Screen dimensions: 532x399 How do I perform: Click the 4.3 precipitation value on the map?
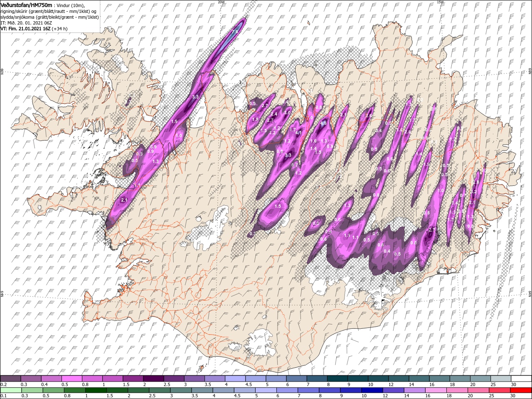click(323, 123)
